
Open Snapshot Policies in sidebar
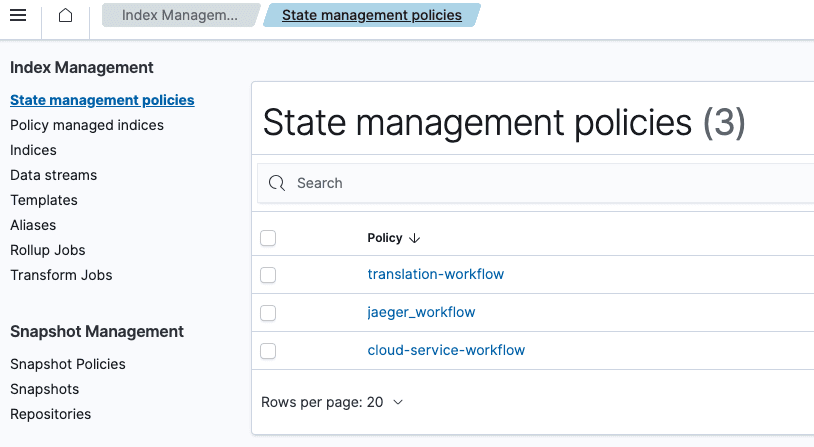(68, 364)
